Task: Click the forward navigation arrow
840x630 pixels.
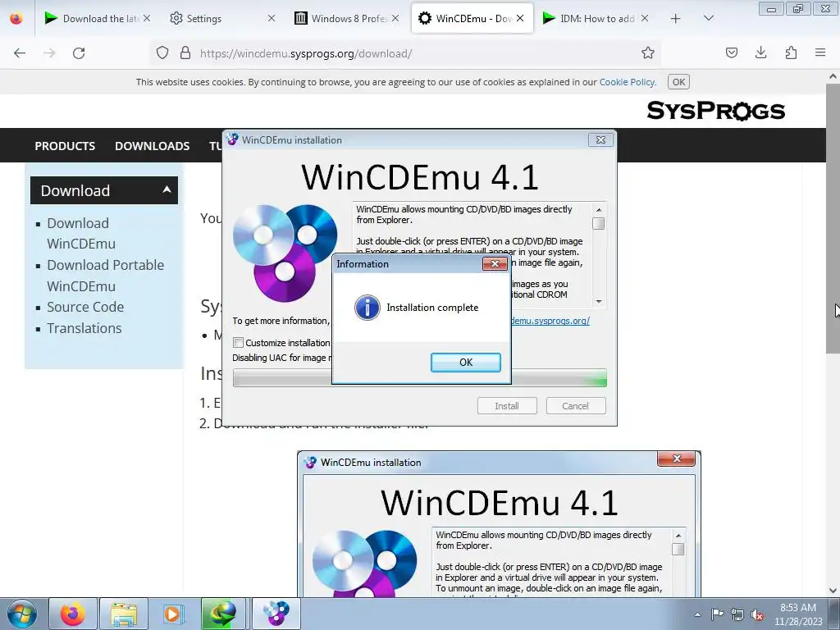Action: 49,53
